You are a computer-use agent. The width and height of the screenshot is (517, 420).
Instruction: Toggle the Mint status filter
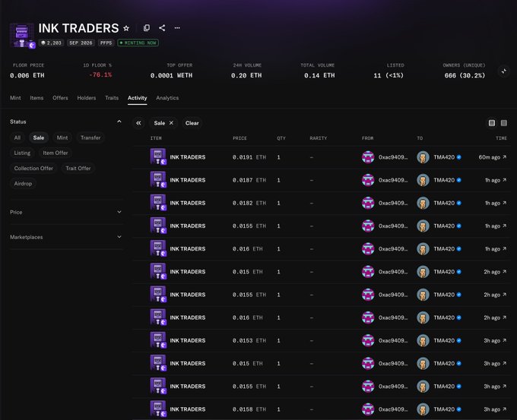click(x=62, y=137)
